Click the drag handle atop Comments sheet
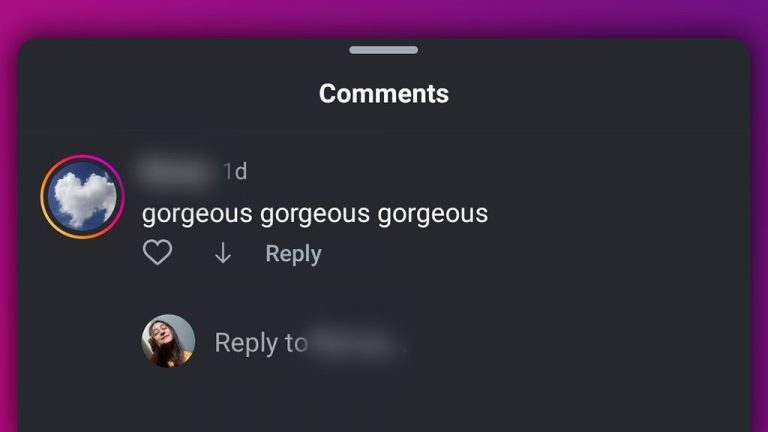Image resolution: width=768 pixels, height=432 pixels. coord(384,50)
